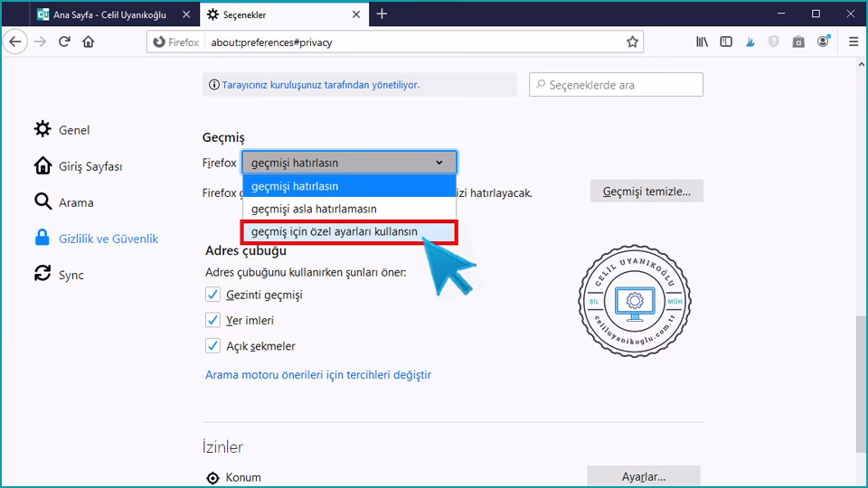Toggle the Açık sekmeler checkbox
Screen dimensions: 868x488
[x=212, y=346]
